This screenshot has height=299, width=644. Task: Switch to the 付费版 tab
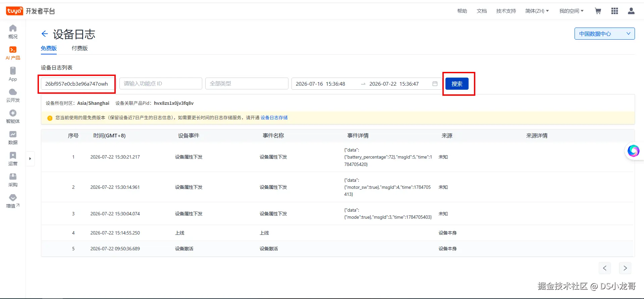[x=79, y=48]
